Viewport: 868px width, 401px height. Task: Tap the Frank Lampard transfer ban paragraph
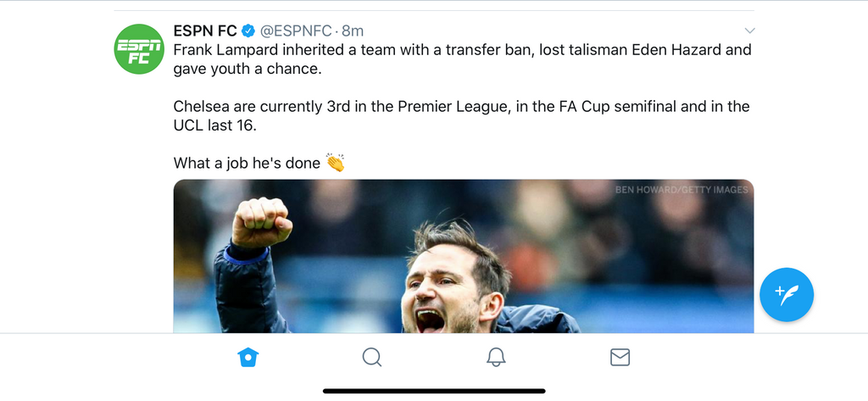click(x=462, y=58)
